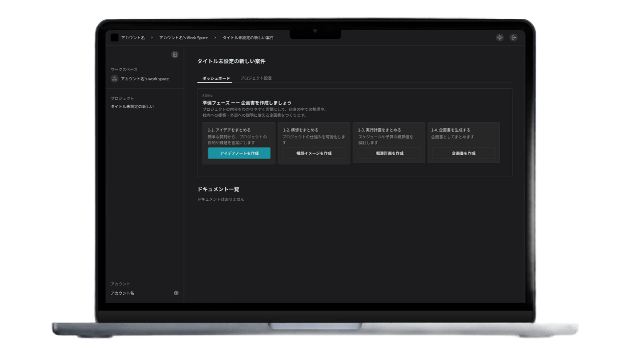Open account settings gear icon
Viewport: 644px width, 363px height.
click(176, 293)
